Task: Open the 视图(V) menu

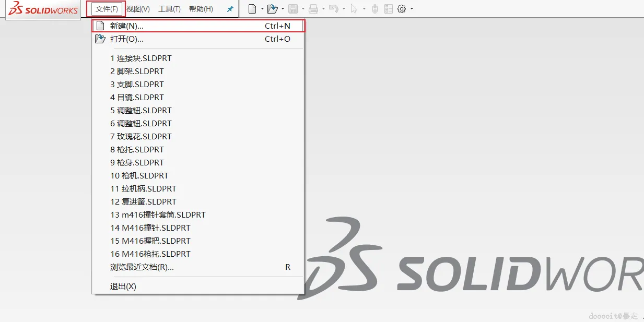Action: (138, 9)
